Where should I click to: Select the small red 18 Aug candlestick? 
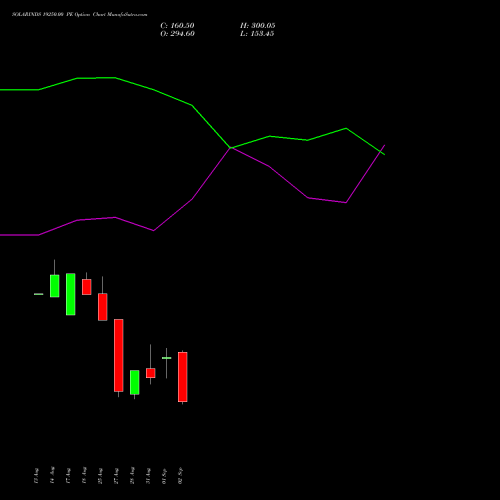click(x=87, y=287)
